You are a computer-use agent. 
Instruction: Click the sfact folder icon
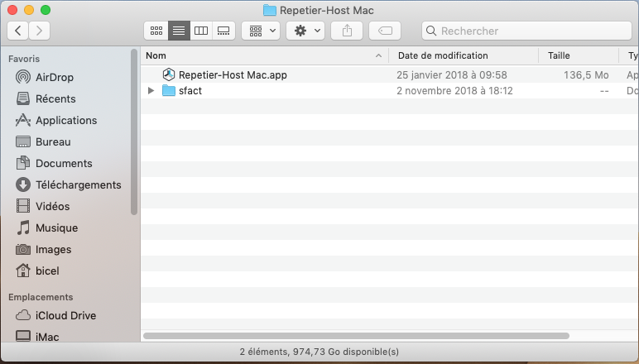(x=169, y=90)
